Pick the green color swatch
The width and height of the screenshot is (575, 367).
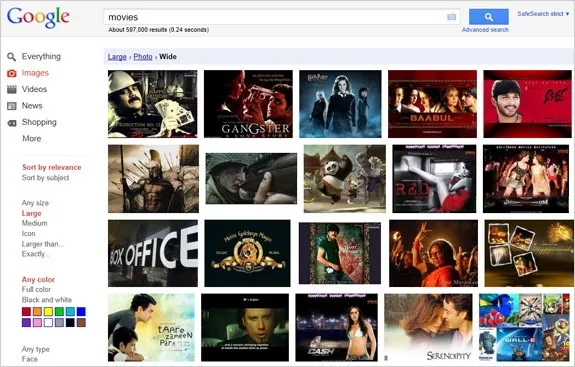pyautogui.click(x=59, y=312)
